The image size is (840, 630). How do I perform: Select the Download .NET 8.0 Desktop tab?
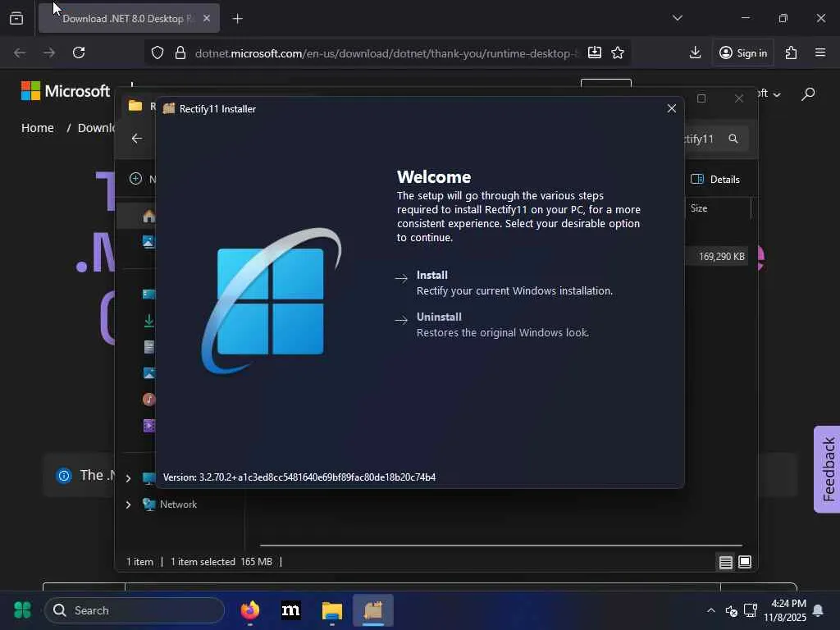pyautogui.click(x=129, y=19)
